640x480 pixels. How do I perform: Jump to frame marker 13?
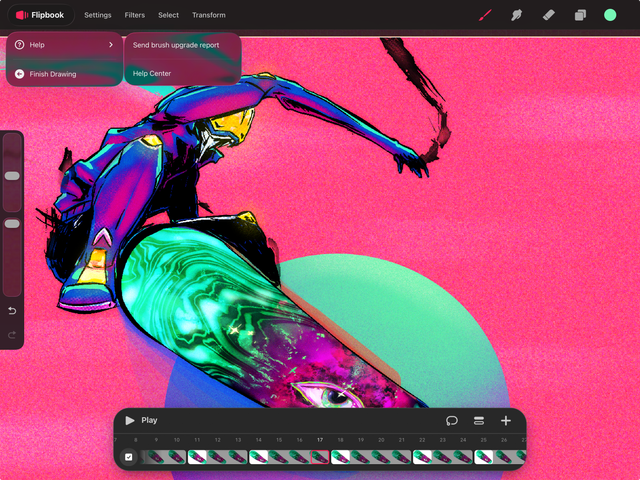coord(238,440)
